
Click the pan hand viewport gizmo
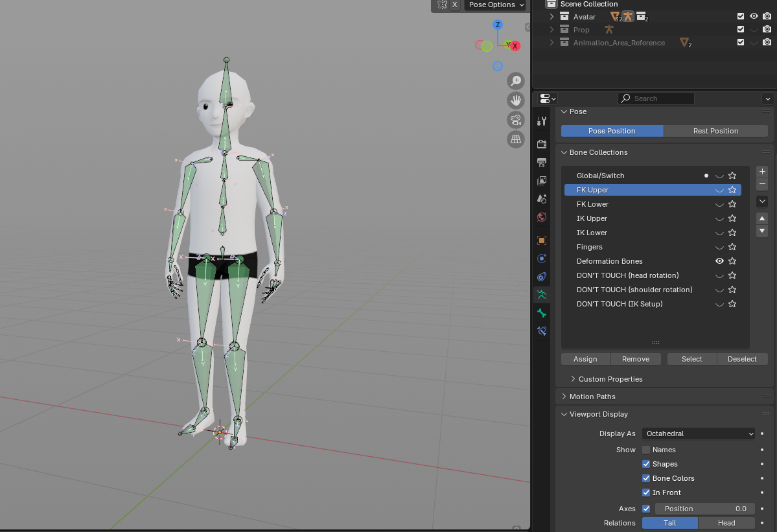[516, 100]
